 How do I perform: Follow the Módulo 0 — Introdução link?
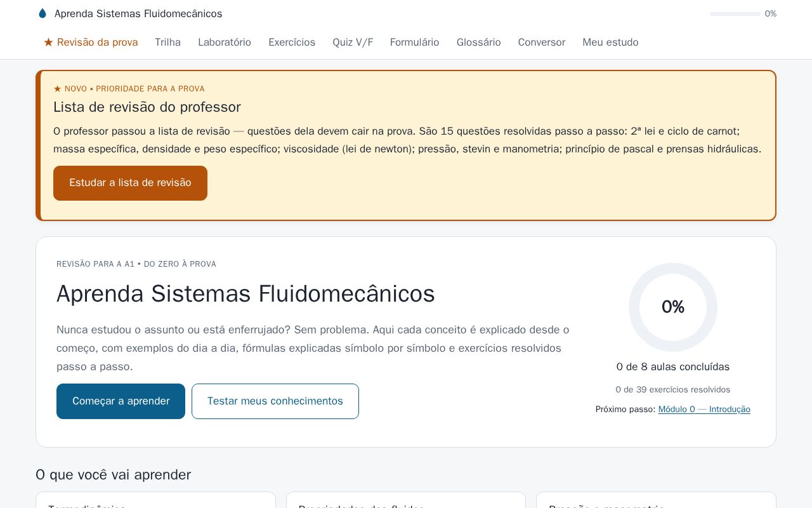[x=704, y=410]
